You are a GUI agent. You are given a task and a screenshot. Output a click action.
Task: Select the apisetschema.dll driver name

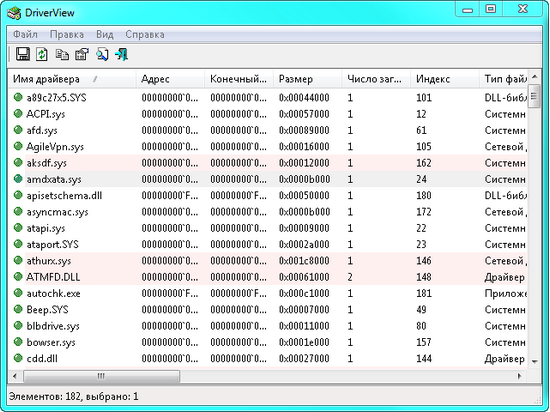point(64,195)
